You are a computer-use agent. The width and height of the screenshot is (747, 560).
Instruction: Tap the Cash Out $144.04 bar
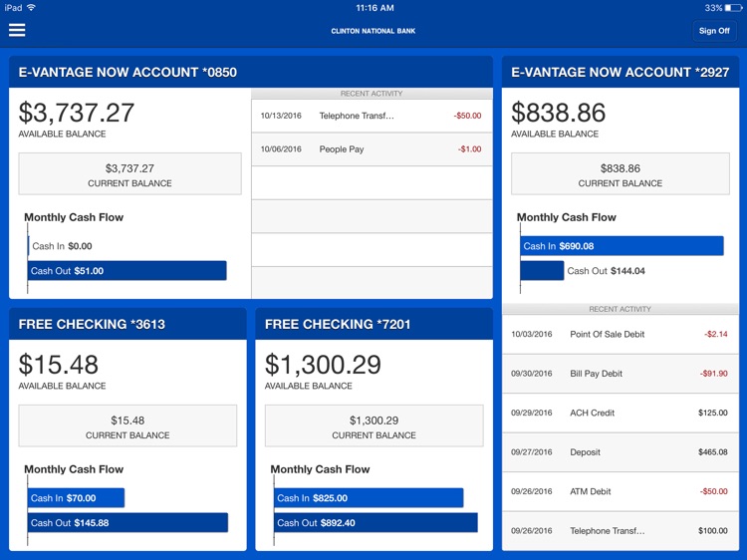click(x=542, y=271)
